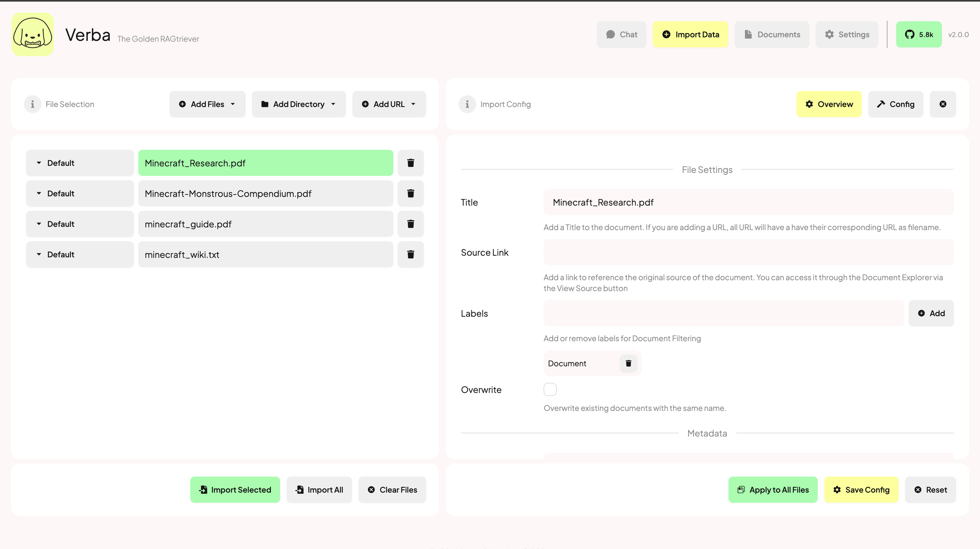Expand the Default group for Minecraft-Monstrous-Compendium.pdf
The image size is (980, 549).
click(x=38, y=193)
